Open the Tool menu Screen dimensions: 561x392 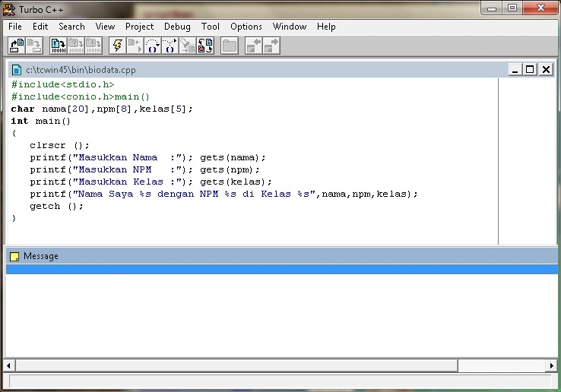click(210, 27)
